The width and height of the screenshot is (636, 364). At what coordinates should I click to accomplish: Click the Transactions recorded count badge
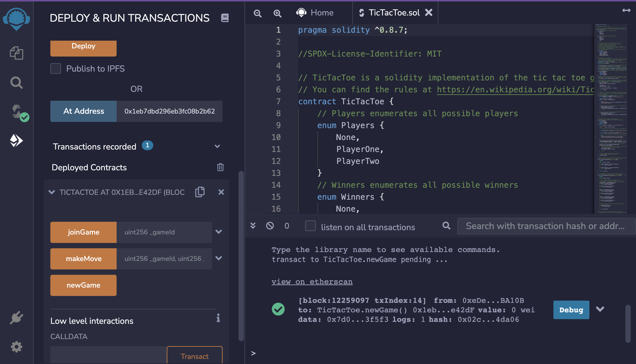coord(148,146)
